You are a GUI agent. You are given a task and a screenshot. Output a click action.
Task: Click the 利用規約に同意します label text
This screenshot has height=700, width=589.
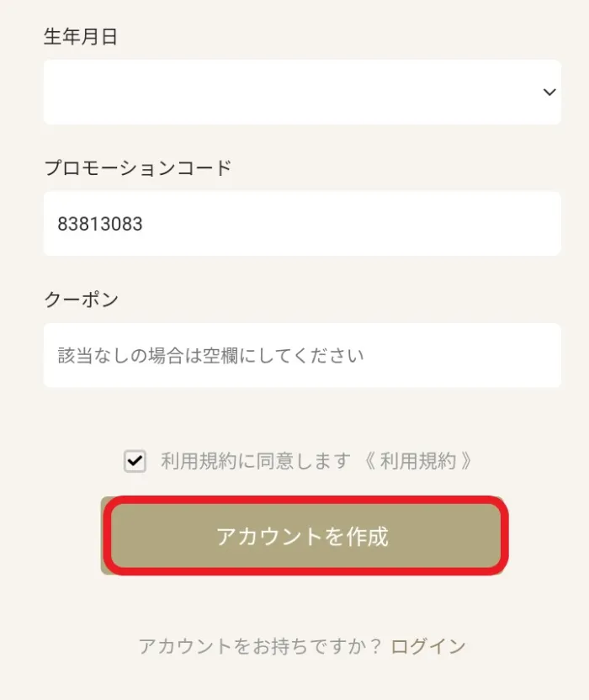click(255, 461)
